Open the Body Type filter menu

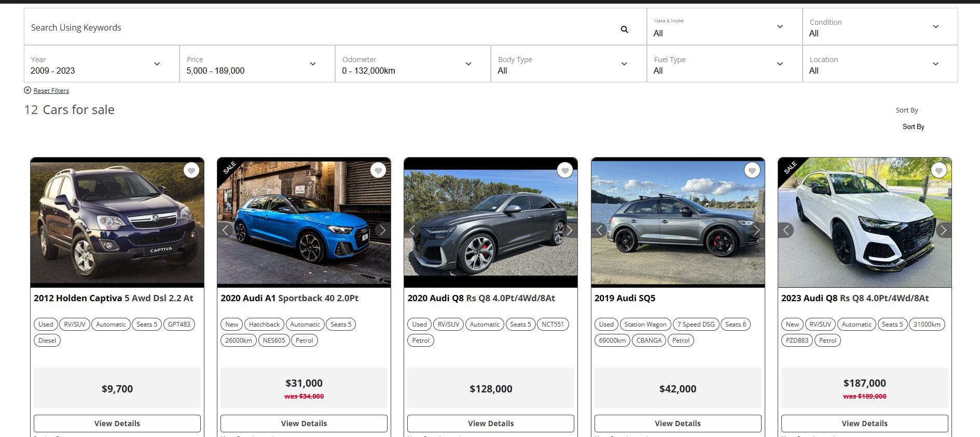[568, 64]
